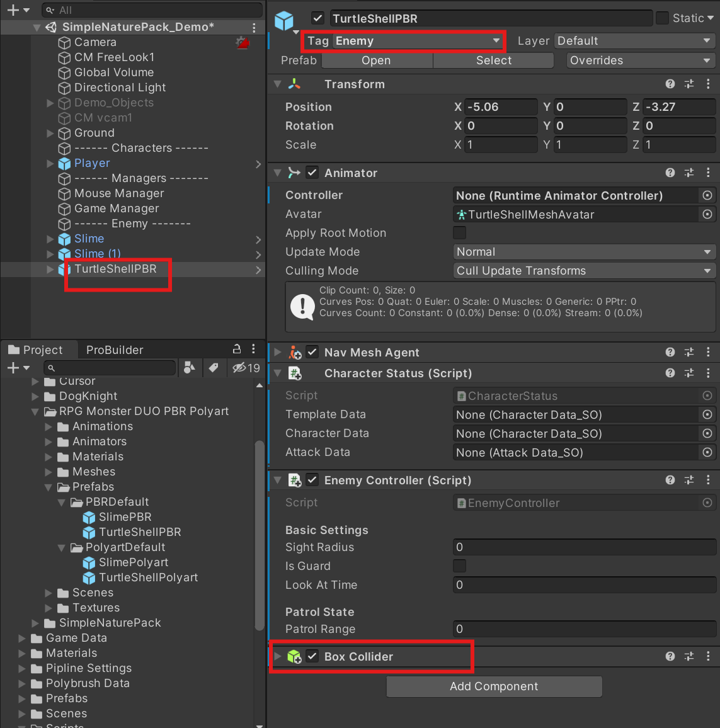Switch to the ProBuilder tab
This screenshot has width=720, height=728.
[x=115, y=350]
